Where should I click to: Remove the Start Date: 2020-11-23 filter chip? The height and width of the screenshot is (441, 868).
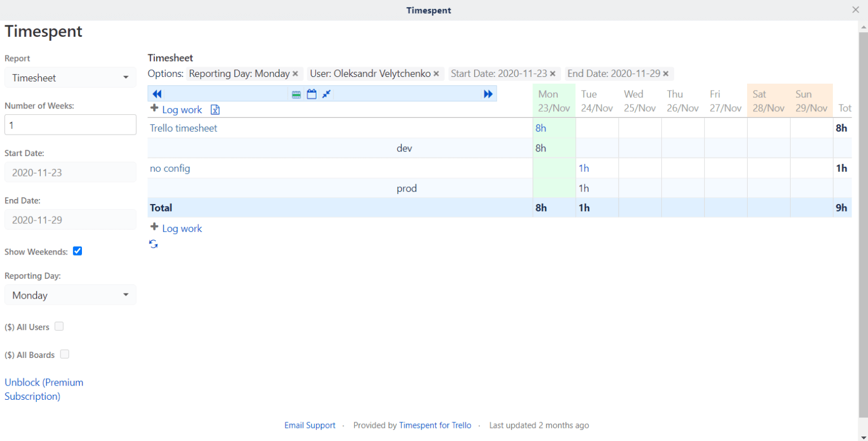[552, 73]
